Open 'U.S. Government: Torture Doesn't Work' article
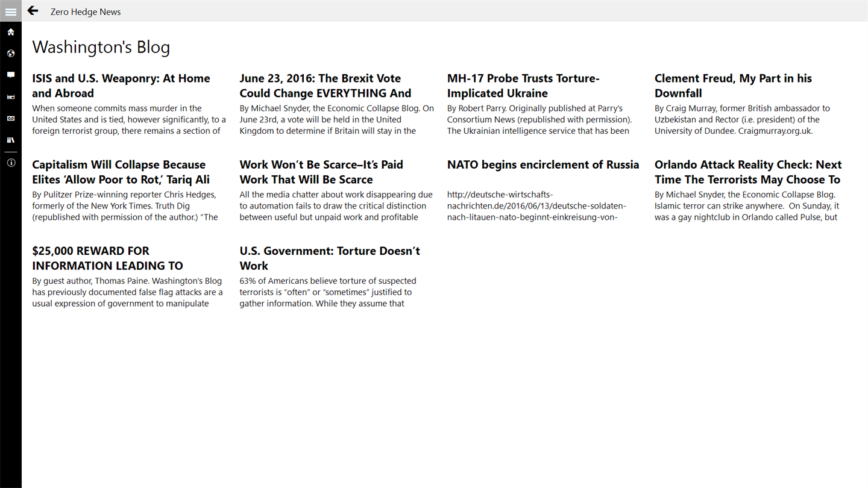Image resolution: width=868 pixels, height=488 pixels. tap(330, 258)
